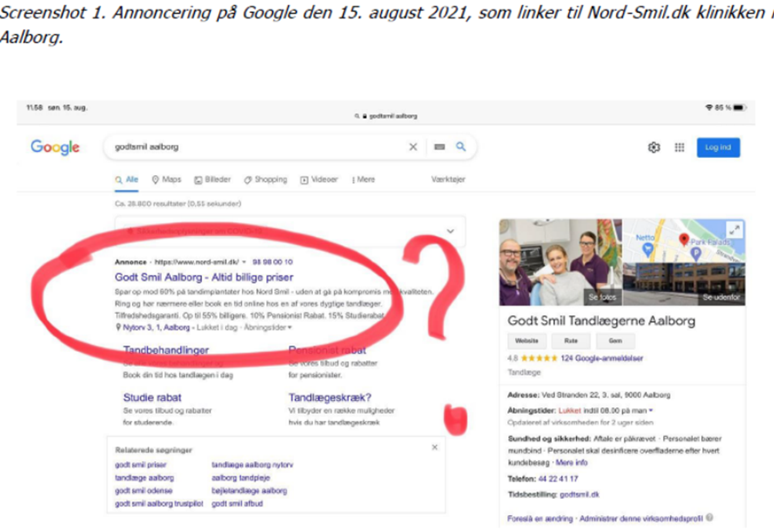
Task: Expand the COVID-19 information box chevron
Action: pyautogui.click(x=450, y=231)
